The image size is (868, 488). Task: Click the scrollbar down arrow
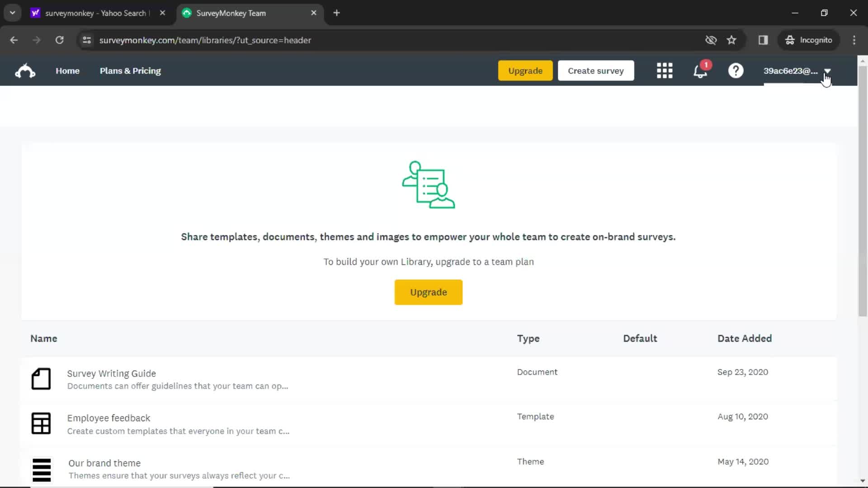(x=863, y=481)
